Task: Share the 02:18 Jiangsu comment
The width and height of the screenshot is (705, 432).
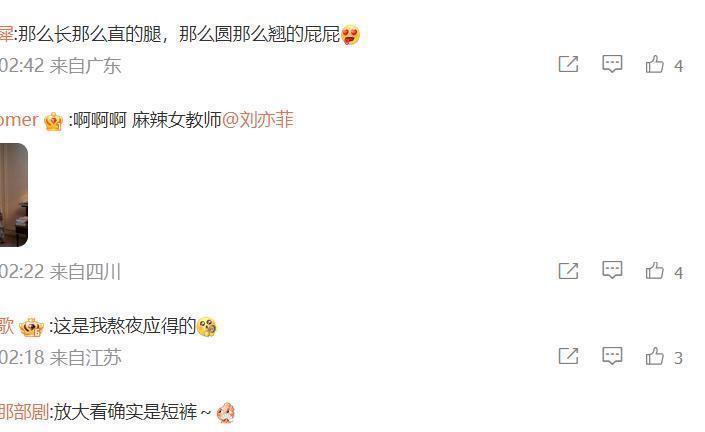Action: (x=568, y=356)
